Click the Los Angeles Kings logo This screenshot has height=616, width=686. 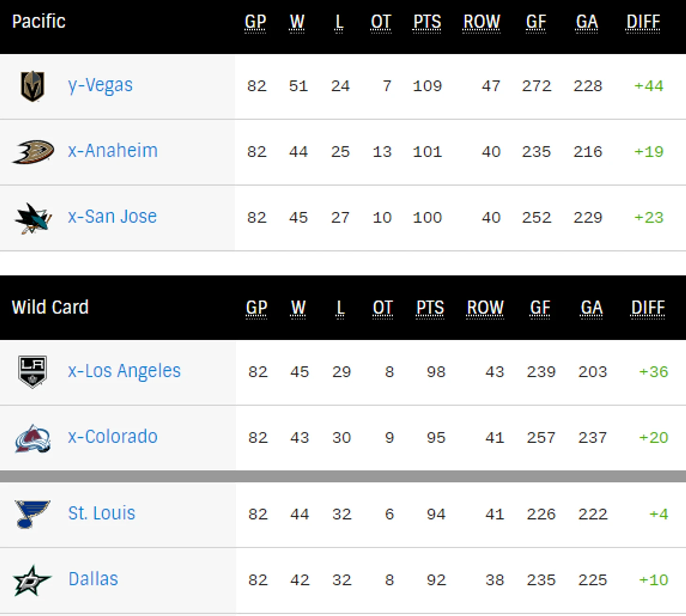[x=32, y=372]
